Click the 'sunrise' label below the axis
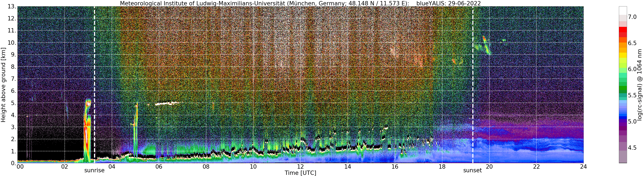Viewport: 644px width, 177px height. [x=94, y=171]
